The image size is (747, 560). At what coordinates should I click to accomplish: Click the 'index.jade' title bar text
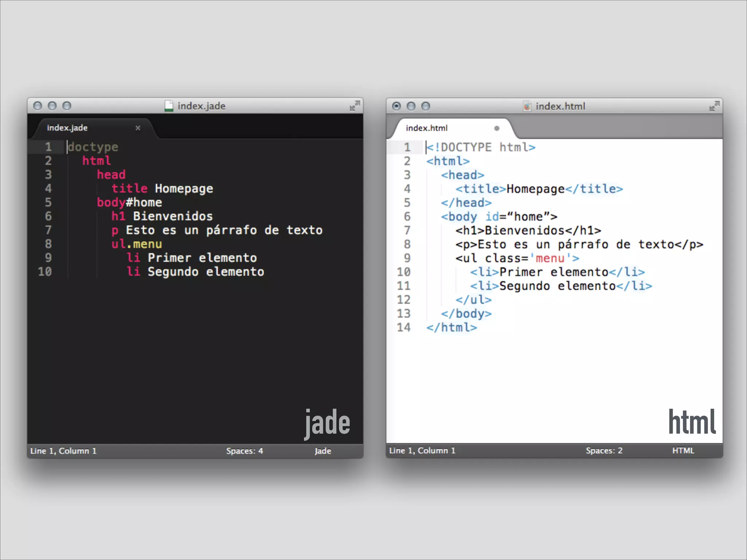point(201,106)
